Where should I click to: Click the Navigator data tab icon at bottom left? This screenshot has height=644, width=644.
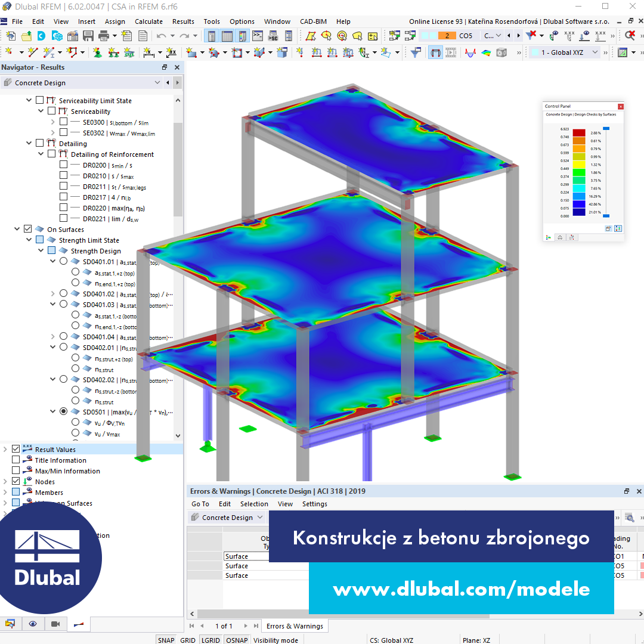point(10,624)
